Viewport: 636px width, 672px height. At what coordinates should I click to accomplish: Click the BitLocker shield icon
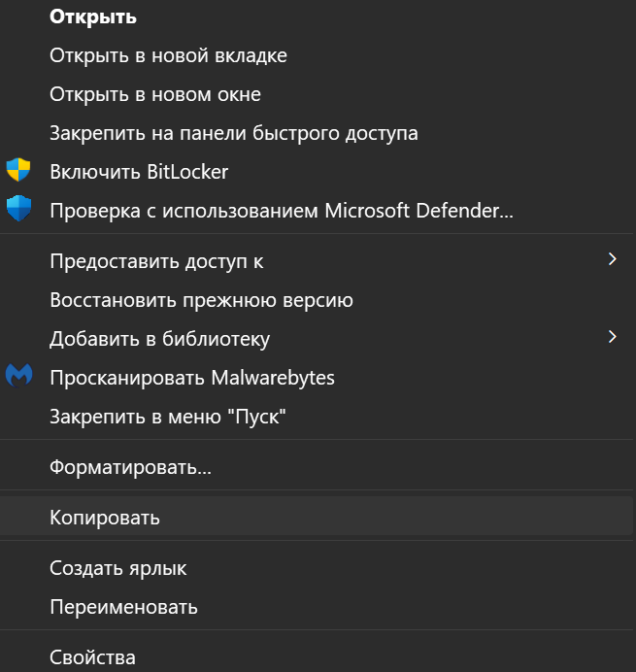[18, 171]
